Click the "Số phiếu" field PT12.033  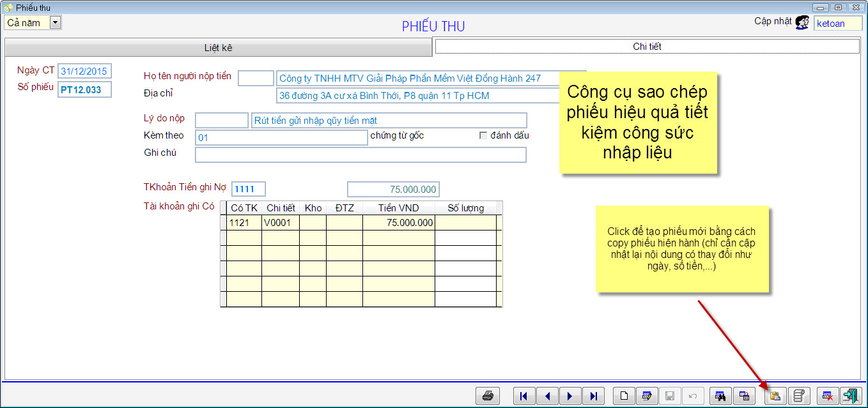click(x=84, y=90)
